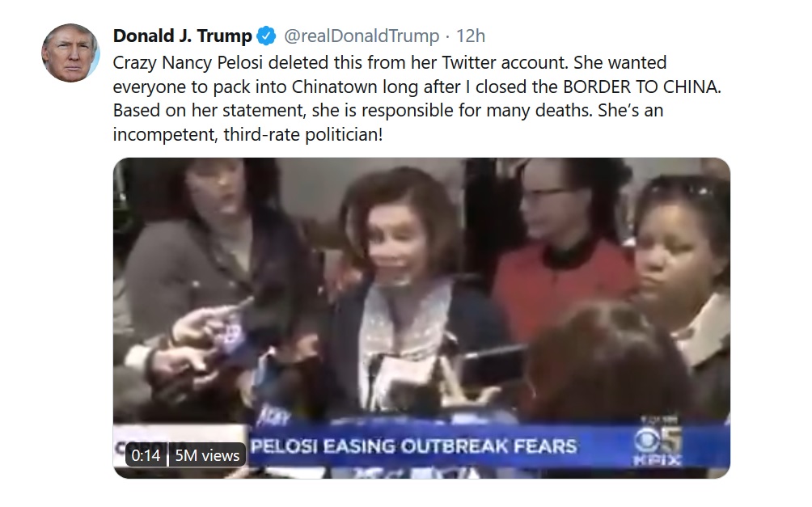Click the 0:14 video duration label
Image resolution: width=812 pixels, height=507 pixels.
(x=146, y=455)
